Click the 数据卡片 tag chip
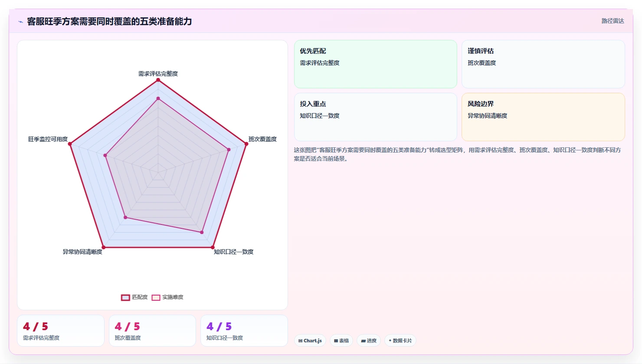Image resolution: width=642 pixels, height=364 pixels. (400, 341)
